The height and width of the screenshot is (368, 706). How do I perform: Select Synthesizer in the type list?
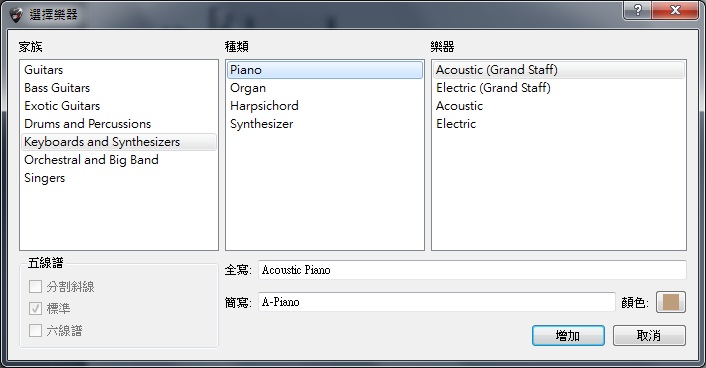pyautogui.click(x=325, y=124)
